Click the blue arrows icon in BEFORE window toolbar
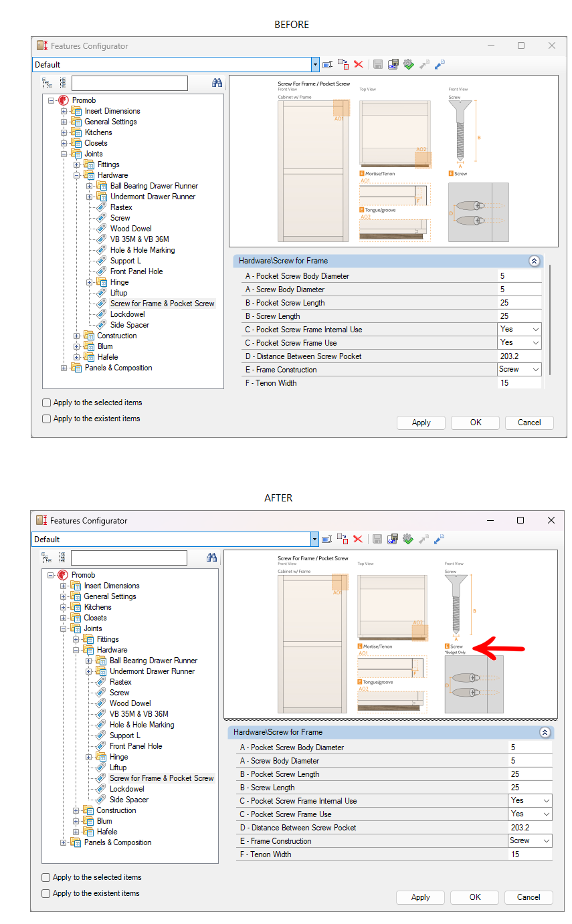572x924 pixels. click(440, 64)
